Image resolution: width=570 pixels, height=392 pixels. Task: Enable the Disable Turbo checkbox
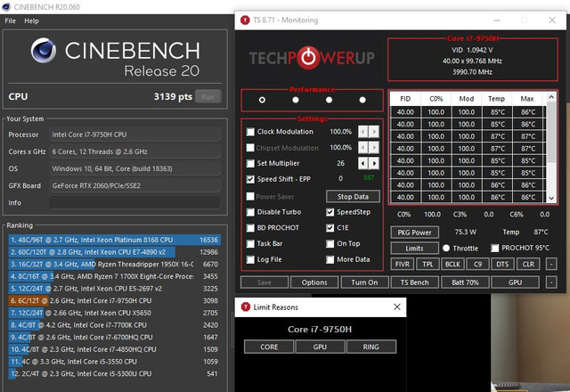250,212
